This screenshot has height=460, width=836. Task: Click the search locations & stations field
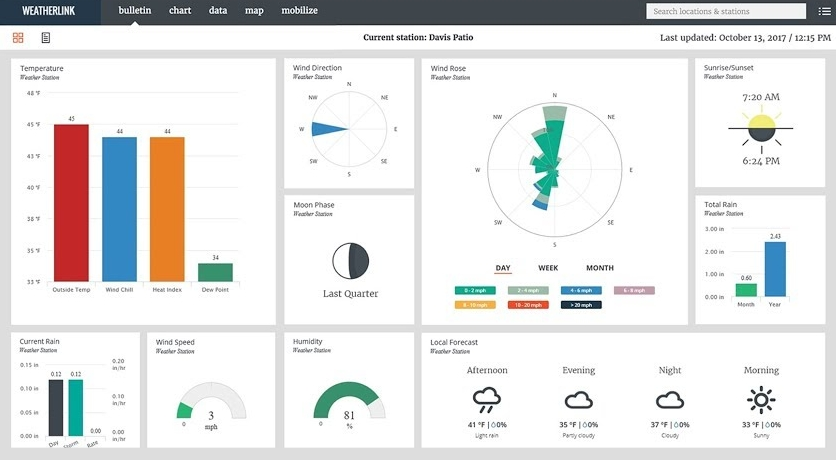pyautogui.click(x=725, y=12)
